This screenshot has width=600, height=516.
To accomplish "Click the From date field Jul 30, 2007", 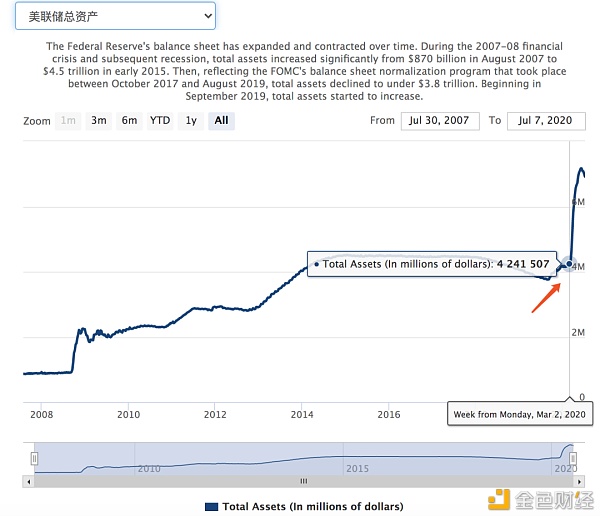I will point(440,121).
